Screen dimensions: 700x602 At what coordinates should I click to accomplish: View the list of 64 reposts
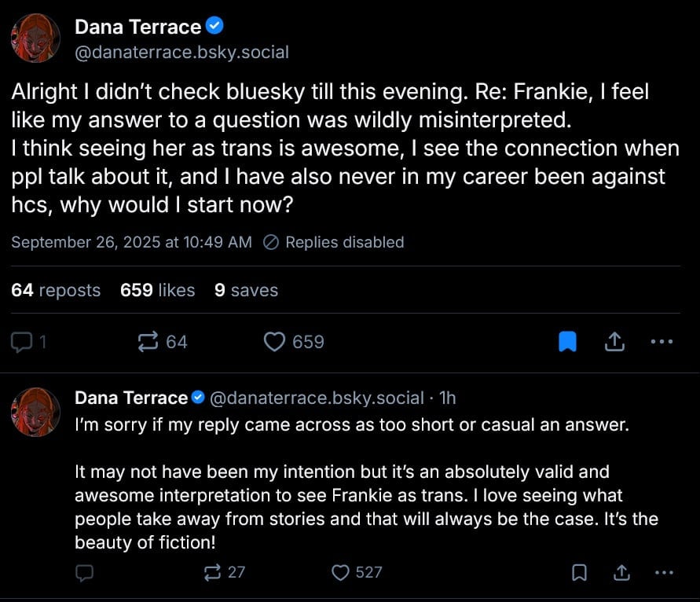pyautogui.click(x=56, y=290)
